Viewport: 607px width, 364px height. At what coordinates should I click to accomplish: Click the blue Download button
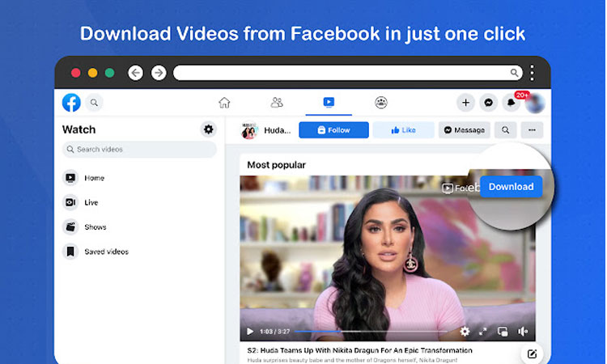(511, 187)
